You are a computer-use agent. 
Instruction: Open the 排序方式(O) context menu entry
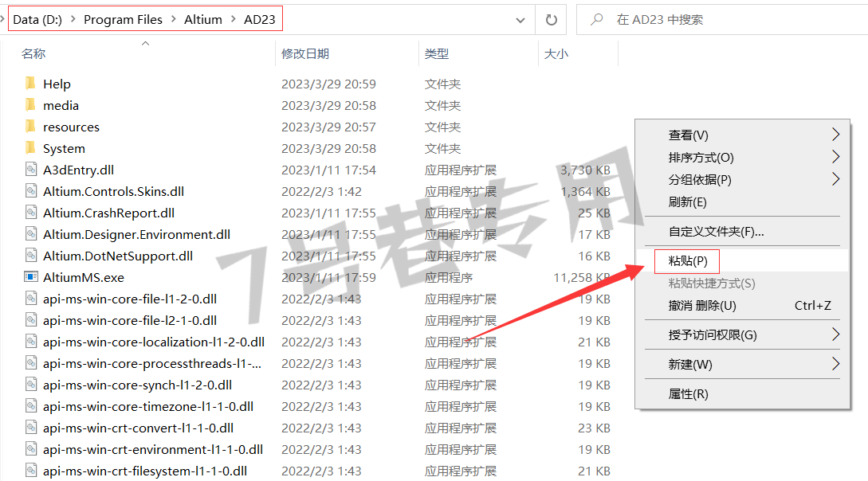(742, 158)
